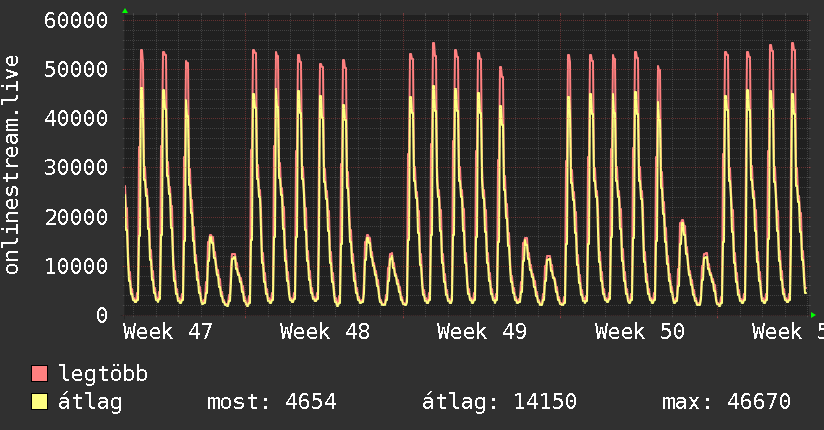Click the 'max: 46670' value
The image size is (824, 430).
726,402
